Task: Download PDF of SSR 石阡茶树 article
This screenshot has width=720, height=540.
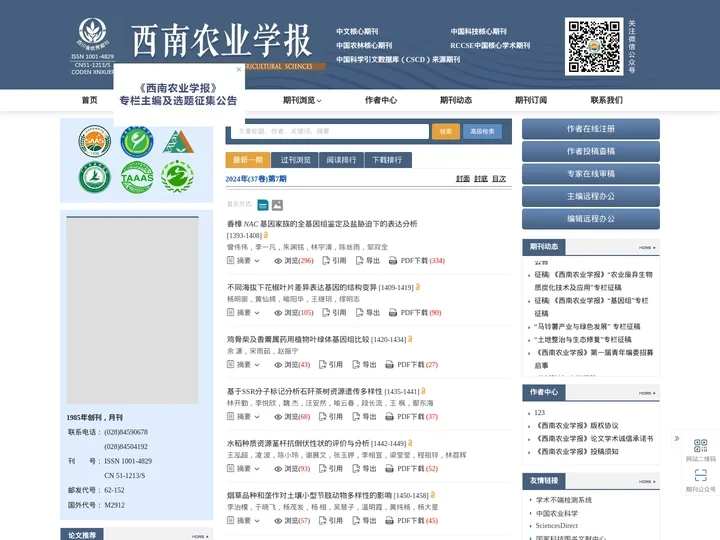Action: [411, 416]
